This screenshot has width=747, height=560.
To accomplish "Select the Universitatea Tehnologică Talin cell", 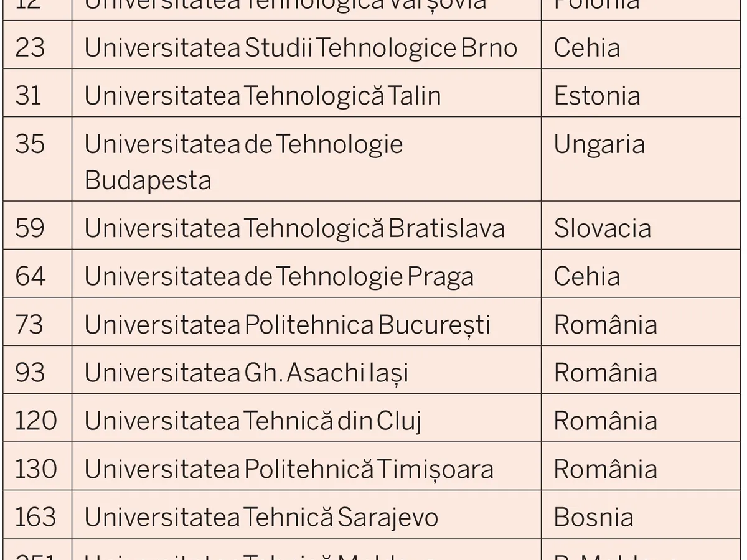I will click(x=263, y=96).
